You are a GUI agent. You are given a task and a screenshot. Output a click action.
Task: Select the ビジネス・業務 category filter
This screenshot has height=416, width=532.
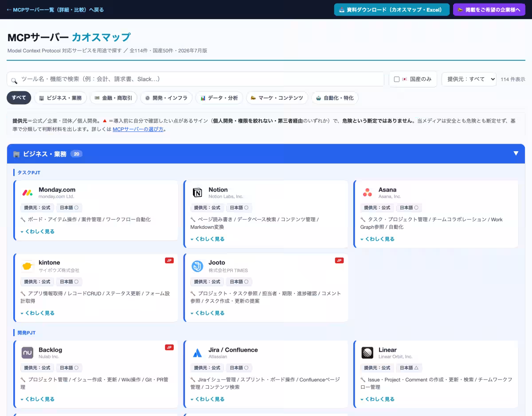[x=60, y=98]
